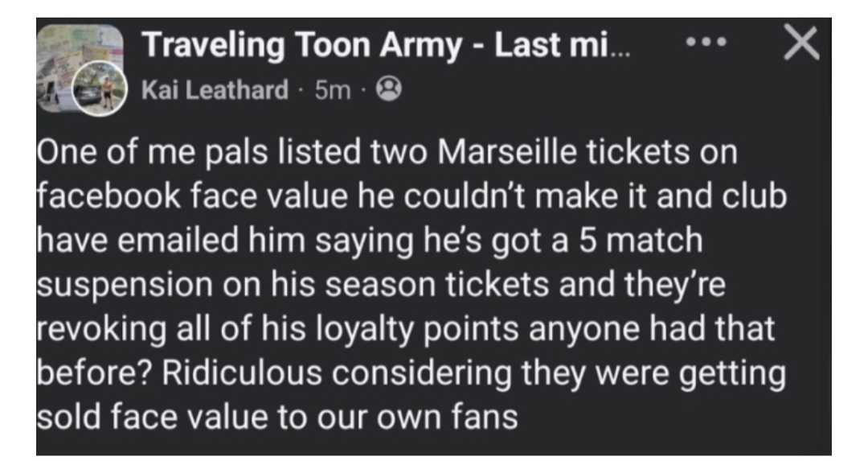868x461 pixels.
Task: Dismiss the post with the X icon
Action: 800,44
